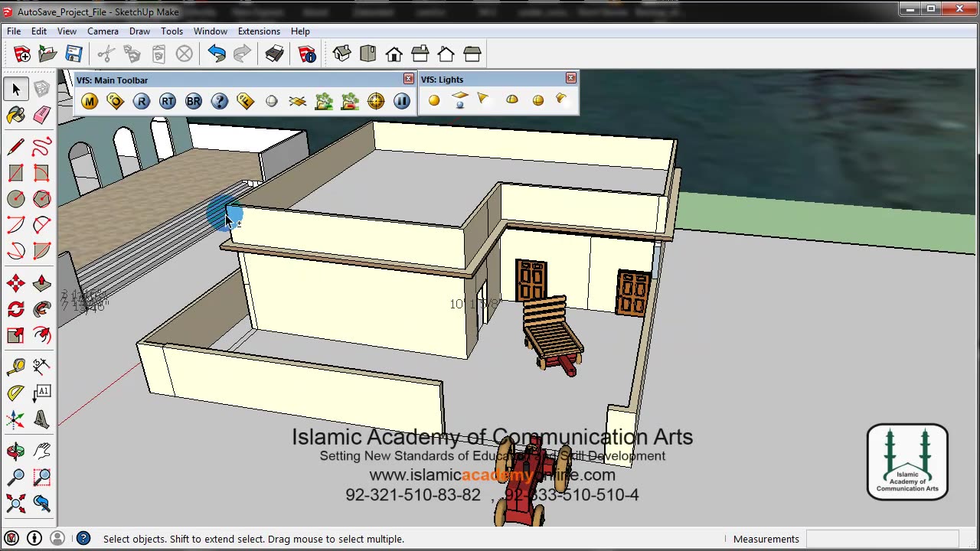Screen dimensions: 980x551
Task: Choose the Rotate tool
Action: coord(16,309)
